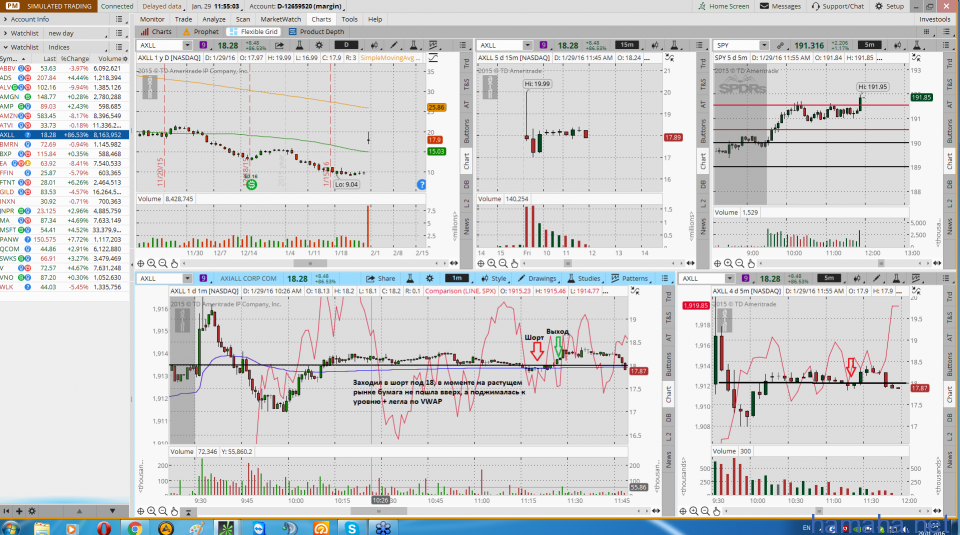The height and width of the screenshot is (535, 960).
Task: Select the Prophet sub-tab
Action: pos(200,32)
